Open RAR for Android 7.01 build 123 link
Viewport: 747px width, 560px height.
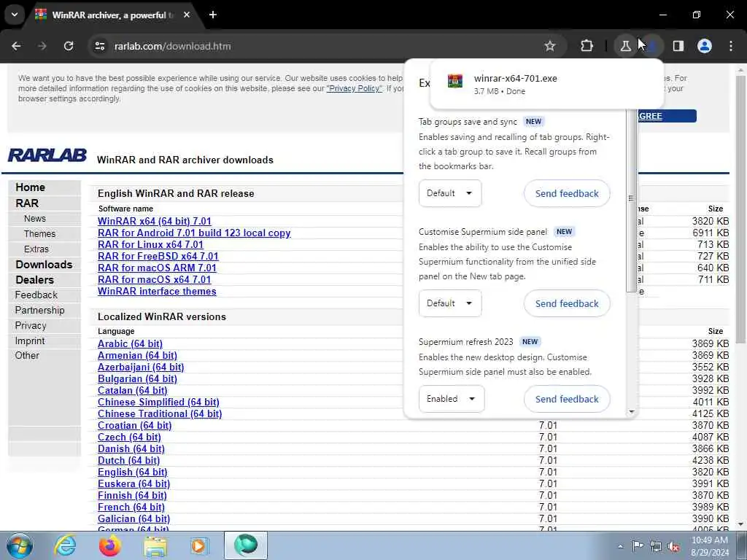coord(194,233)
